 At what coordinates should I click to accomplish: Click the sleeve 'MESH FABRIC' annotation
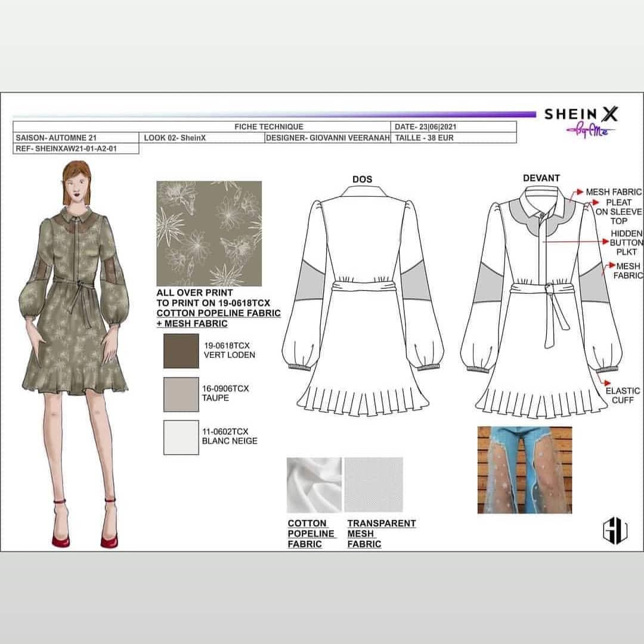point(628,271)
